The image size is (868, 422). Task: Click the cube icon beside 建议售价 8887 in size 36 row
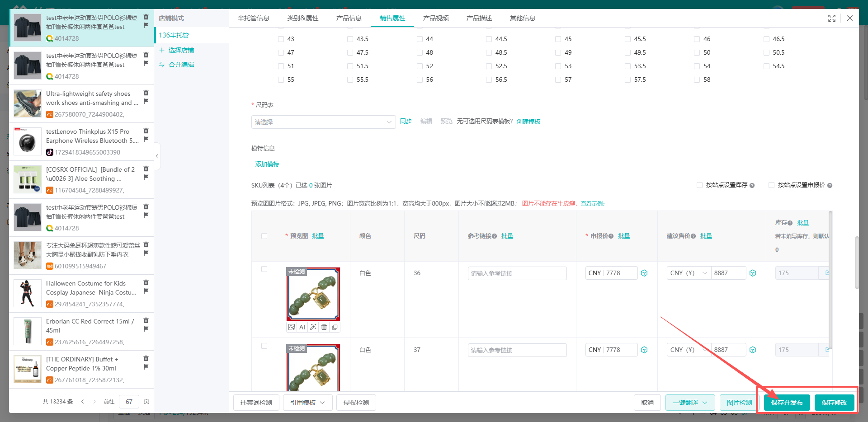[x=753, y=273]
